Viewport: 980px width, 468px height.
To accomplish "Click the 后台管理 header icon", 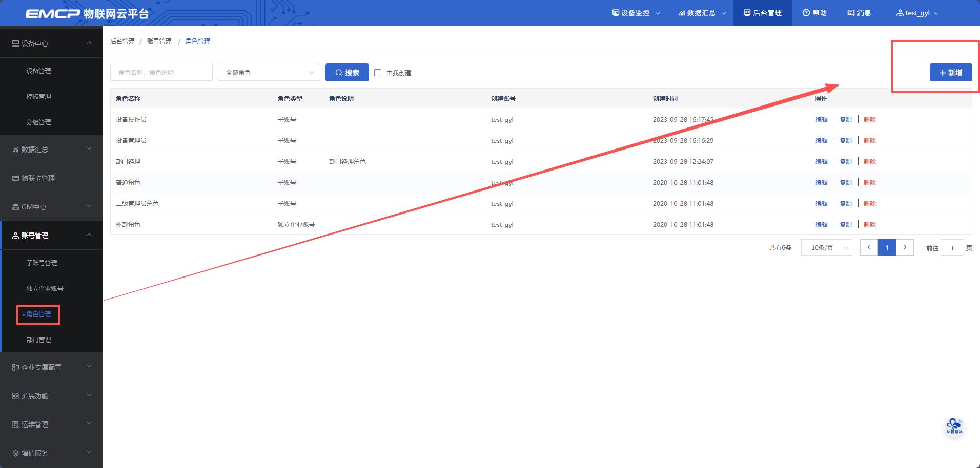I will point(747,13).
